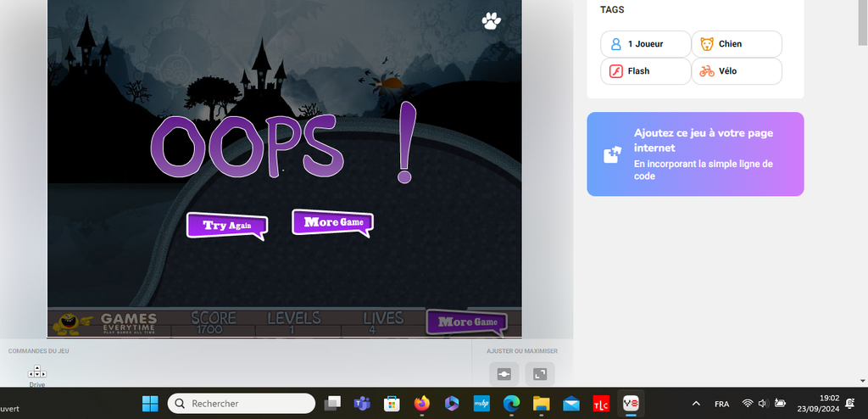Click the adjust game size button
Screen dimensions: 868x419
click(x=504, y=374)
